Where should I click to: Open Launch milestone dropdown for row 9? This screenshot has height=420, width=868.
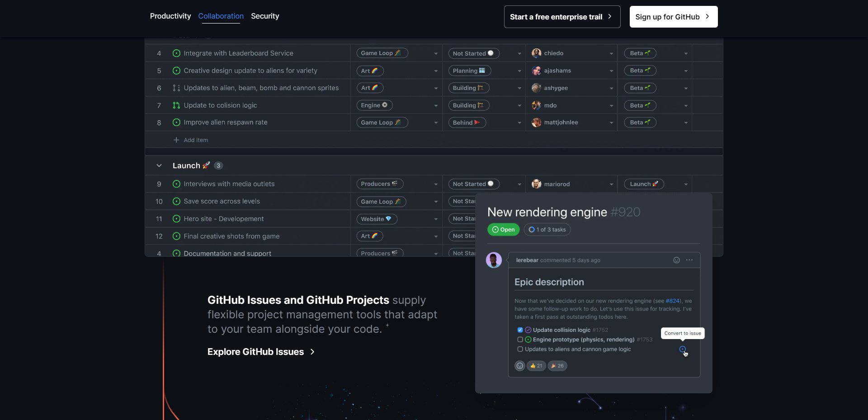(686, 184)
